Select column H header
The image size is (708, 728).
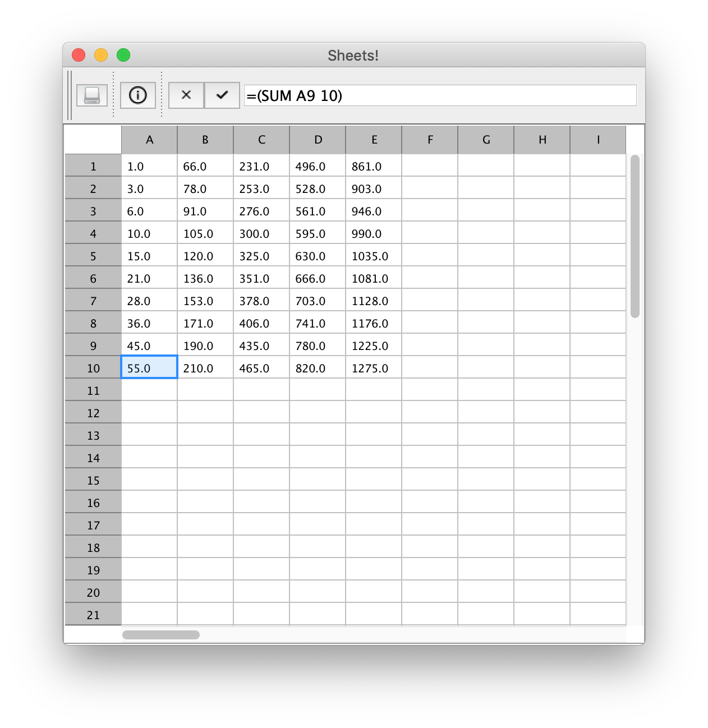[542, 140]
